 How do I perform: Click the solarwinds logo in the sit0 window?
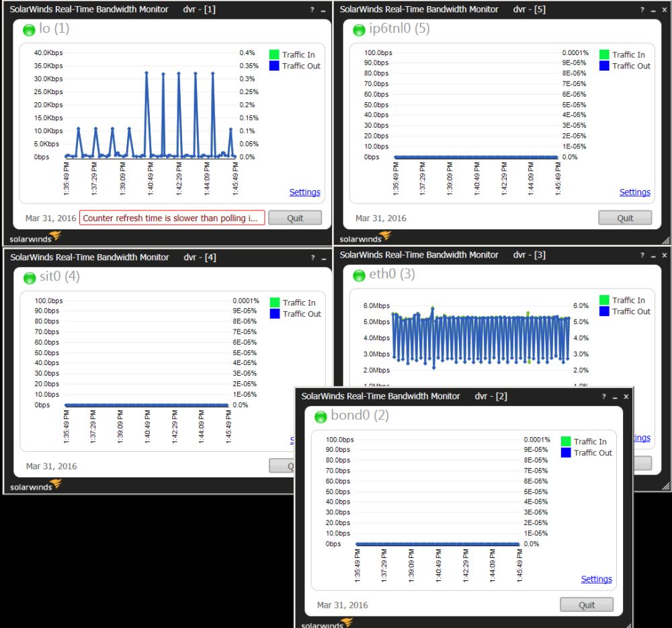tap(36, 485)
